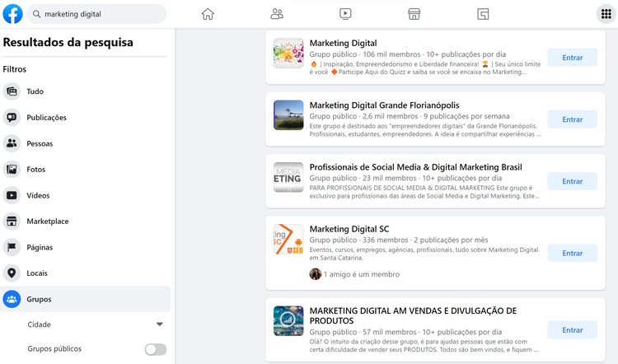
Task: Open the Marketplace storefront icon in the top bar
Action: (x=414, y=14)
